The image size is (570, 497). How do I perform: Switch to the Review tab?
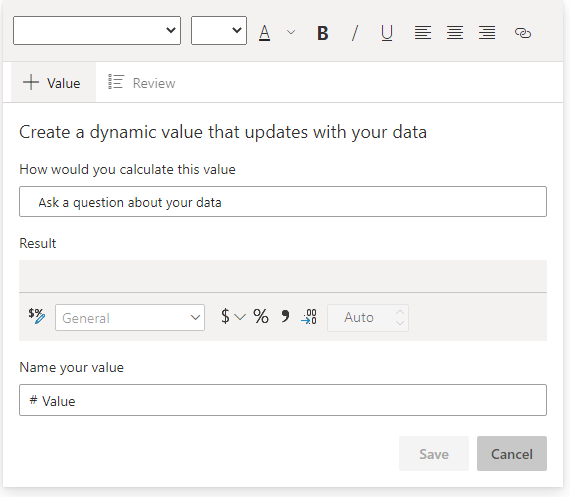[142, 83]
